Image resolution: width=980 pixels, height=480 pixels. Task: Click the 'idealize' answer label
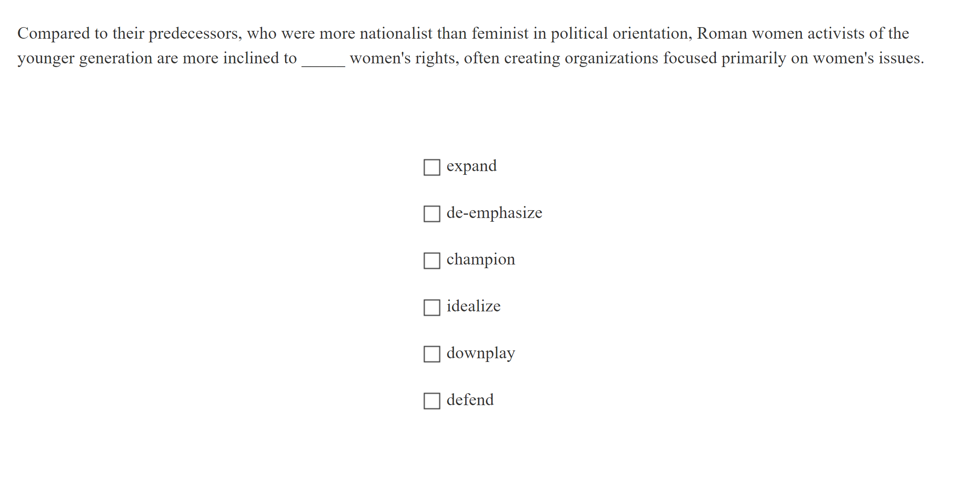474,306
